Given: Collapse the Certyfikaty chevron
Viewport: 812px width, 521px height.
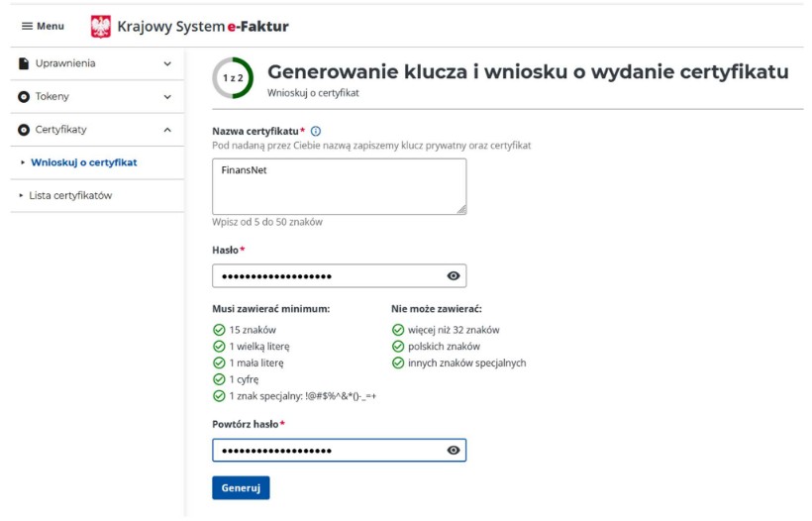Looking at the screenshot, I should point(167,130).
